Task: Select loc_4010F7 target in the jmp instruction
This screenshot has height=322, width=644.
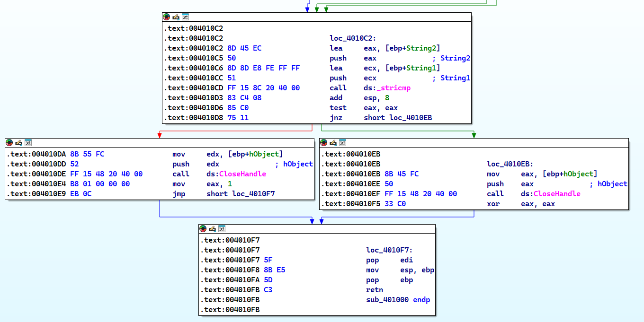Action: tap(255, 194)
